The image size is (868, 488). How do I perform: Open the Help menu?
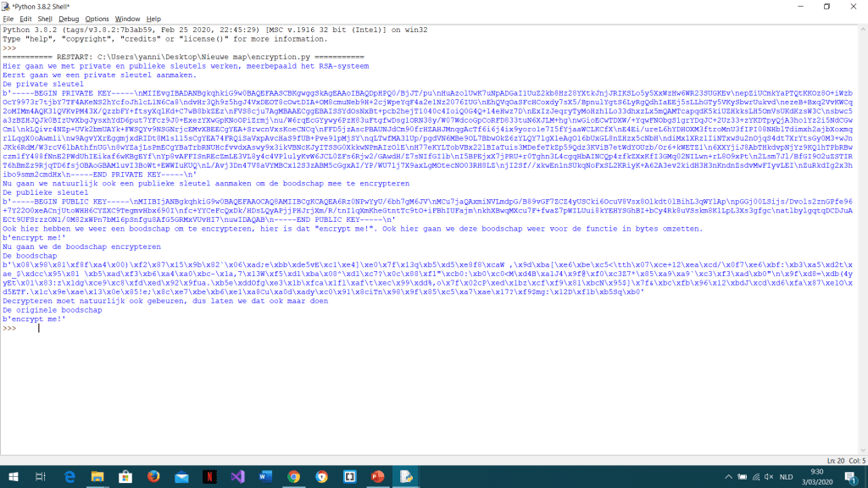tap(153, 19)
